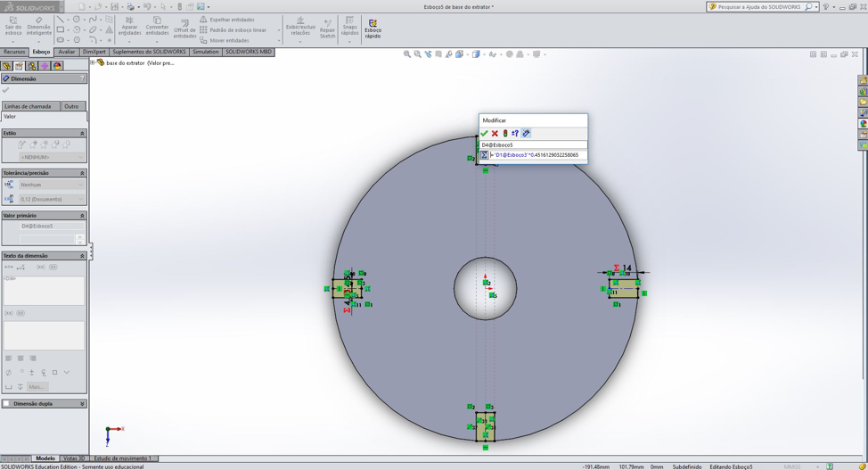
Task: Collapse the Valor primário section
Action: (x=82, y=216)
